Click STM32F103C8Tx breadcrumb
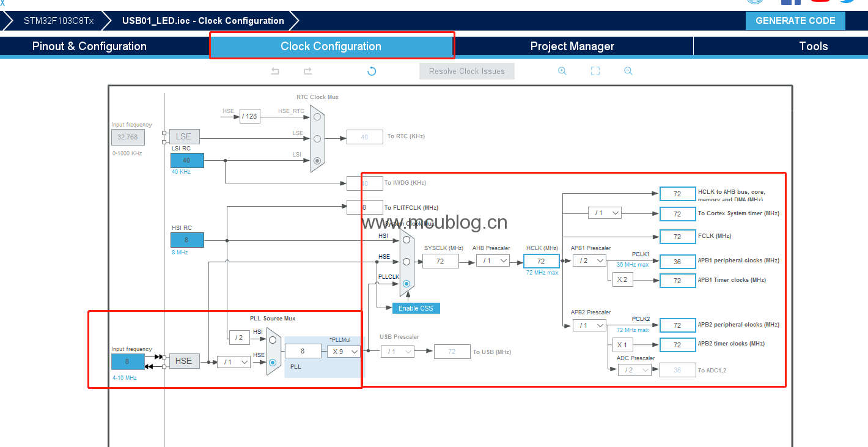Viewport: 868px width, 447px height. pos(59,21)
